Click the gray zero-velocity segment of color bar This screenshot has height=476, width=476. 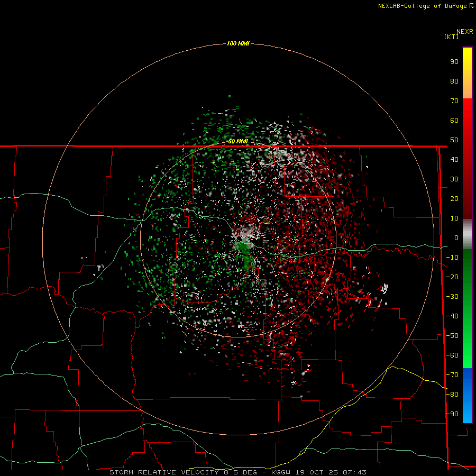(x=467, y=234)
